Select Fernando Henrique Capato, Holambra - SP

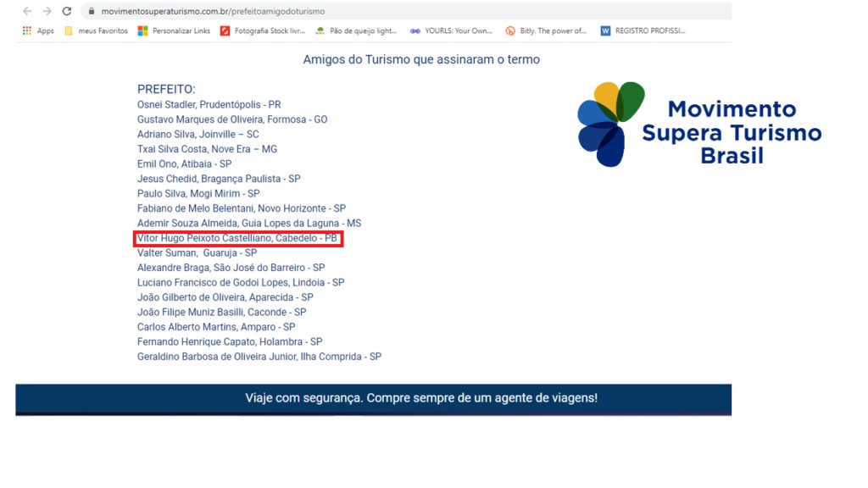tap(230, 342)
